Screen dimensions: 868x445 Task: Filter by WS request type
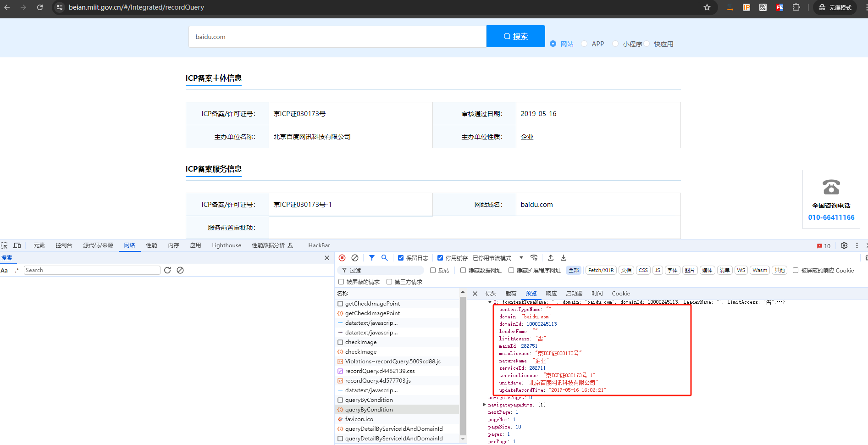741,270
